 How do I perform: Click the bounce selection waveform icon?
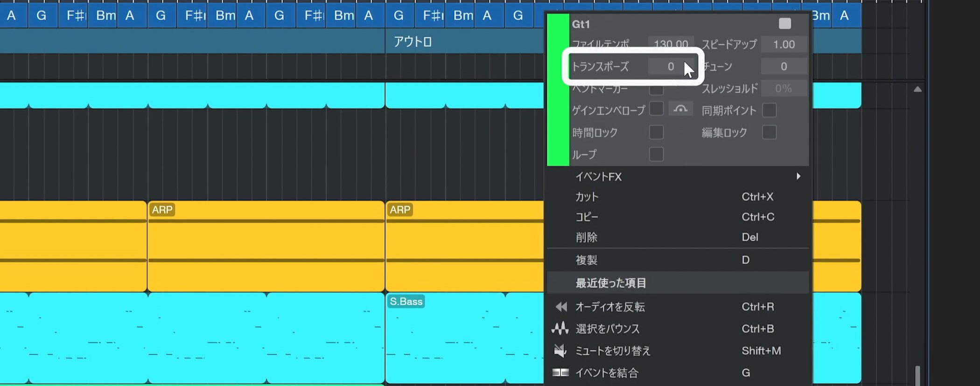click(x=560, y=329)
